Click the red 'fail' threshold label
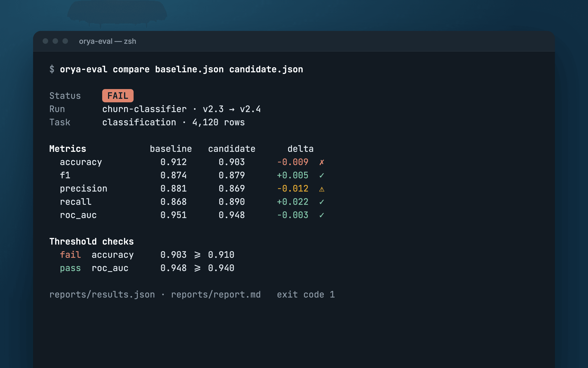Image resolution: width=588 pixels, height=368 pixels. pyautogui.click(x=70, y=255)
